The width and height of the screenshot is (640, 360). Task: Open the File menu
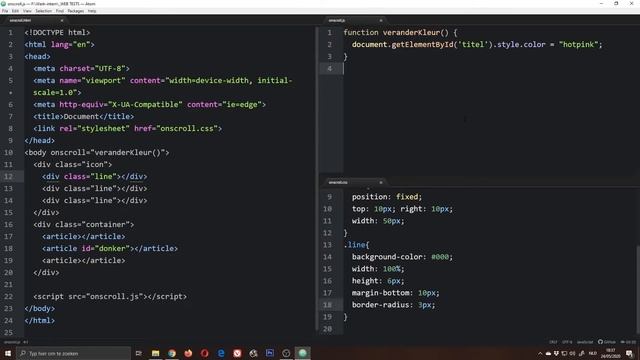tap(5, 11)
